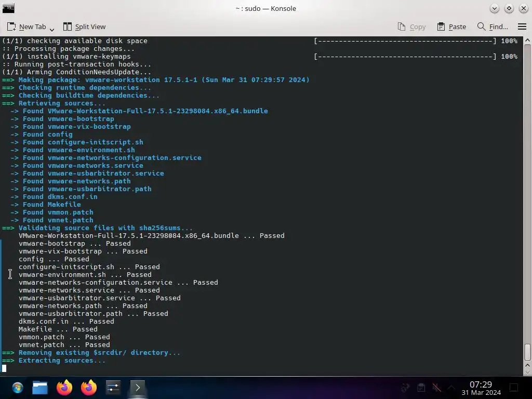
Task: Click the text 'Found vmnet.patch'
Action: pos(58,220)
